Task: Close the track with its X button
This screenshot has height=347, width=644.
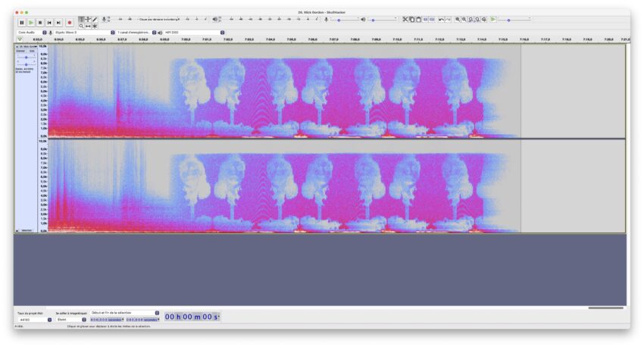Action: tap(17, 46)
